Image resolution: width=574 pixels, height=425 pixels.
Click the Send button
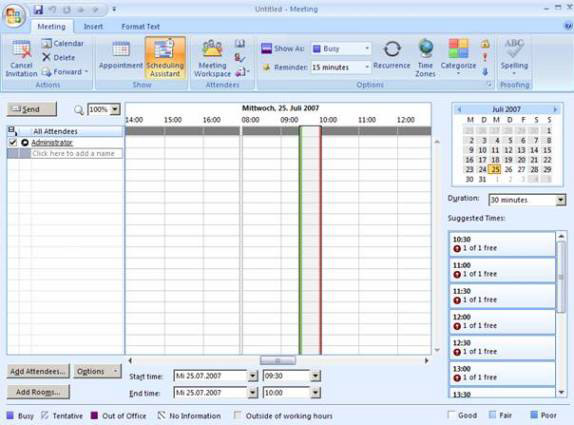(x=32, y=109)
